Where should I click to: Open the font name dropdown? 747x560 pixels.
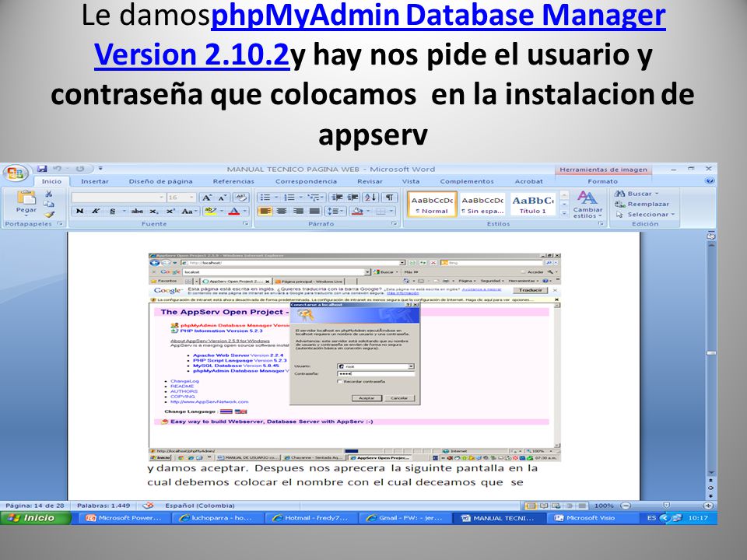162,197
